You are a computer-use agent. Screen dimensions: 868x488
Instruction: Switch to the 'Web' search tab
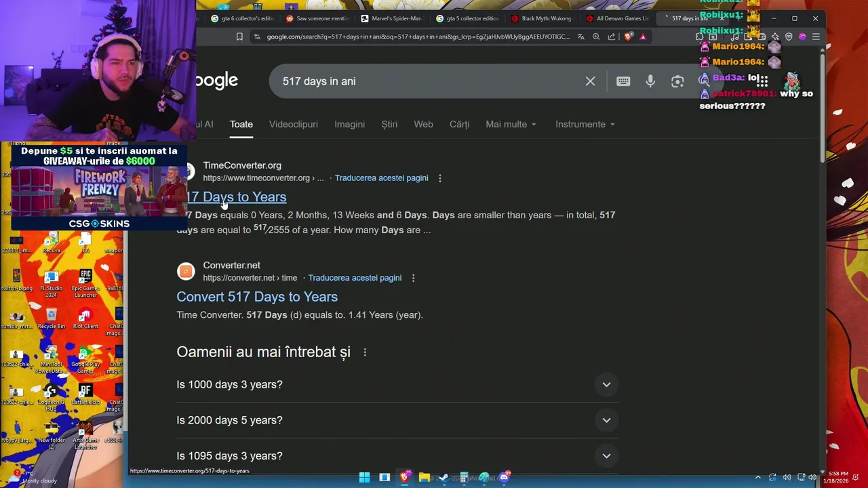click(x=423, y=125)
